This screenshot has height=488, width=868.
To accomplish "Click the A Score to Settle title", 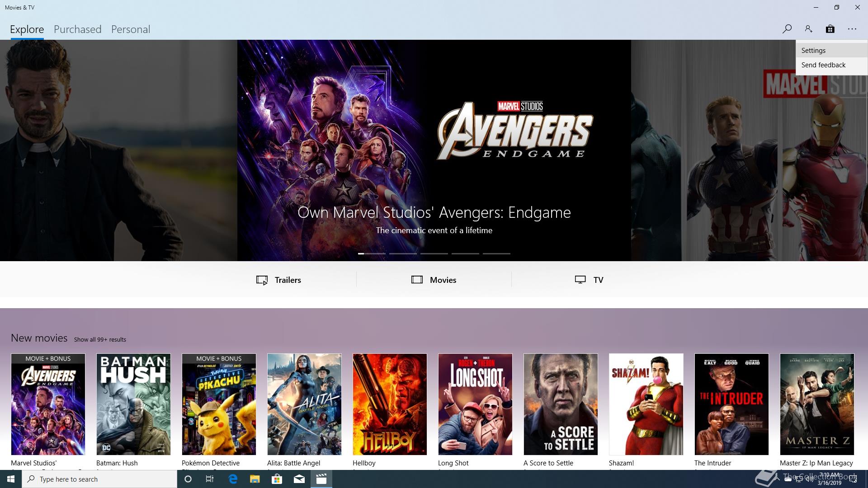I will click(548, 463).
